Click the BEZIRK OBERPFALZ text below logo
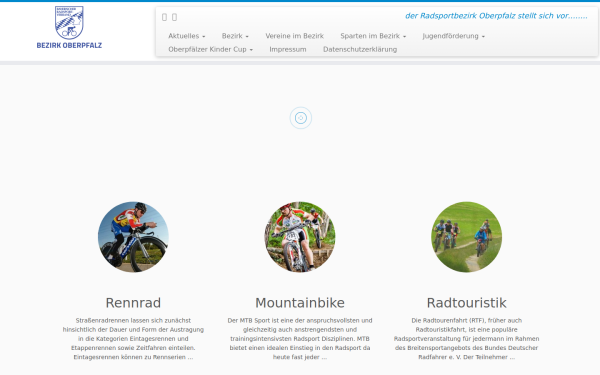The width and height of the screenshot is (600, 375). click(69, 45)
